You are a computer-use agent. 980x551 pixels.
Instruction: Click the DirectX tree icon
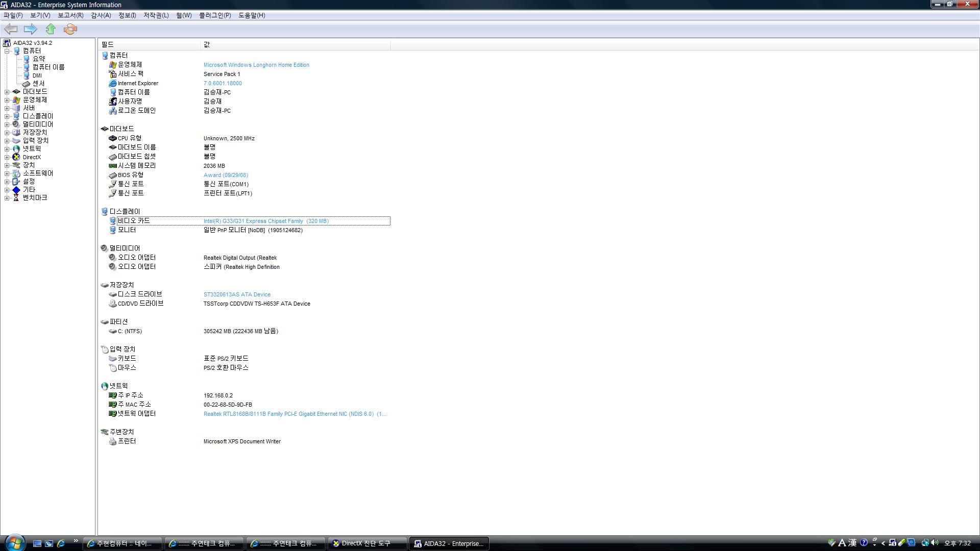point(16,157)
